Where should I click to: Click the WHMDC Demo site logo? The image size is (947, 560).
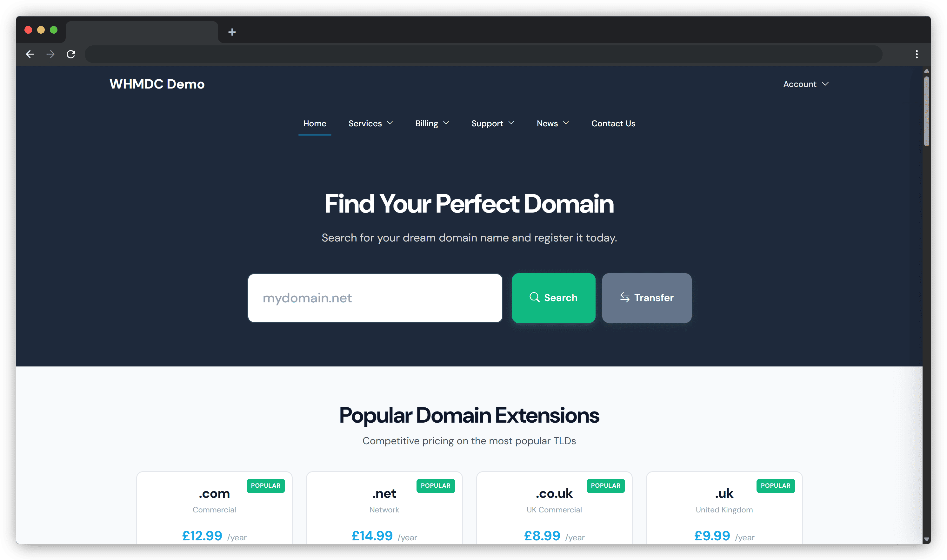157,84
